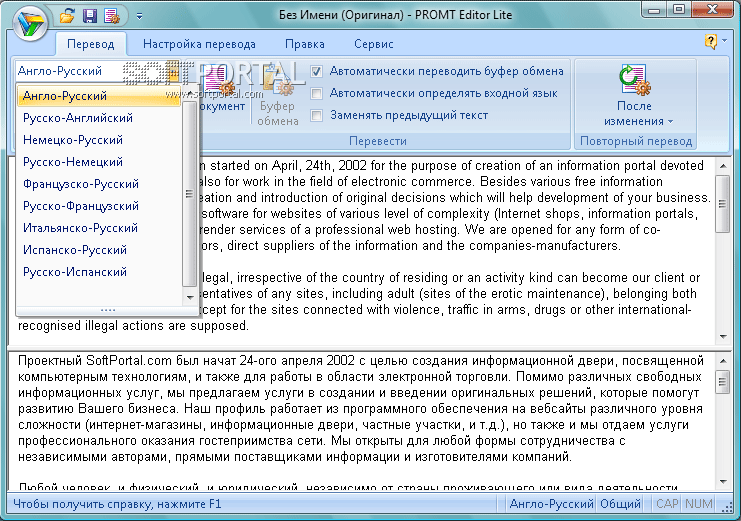Enable Заменять предыдущий текст checkbox
This screenshot has width=741, height=521.
coord(317,115)
